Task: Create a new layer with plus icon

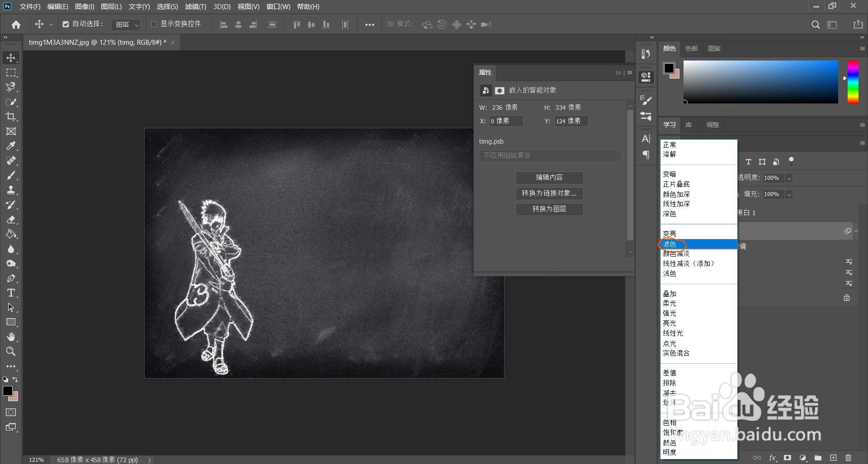Action: pyautogui.click(x=833, y=458)
